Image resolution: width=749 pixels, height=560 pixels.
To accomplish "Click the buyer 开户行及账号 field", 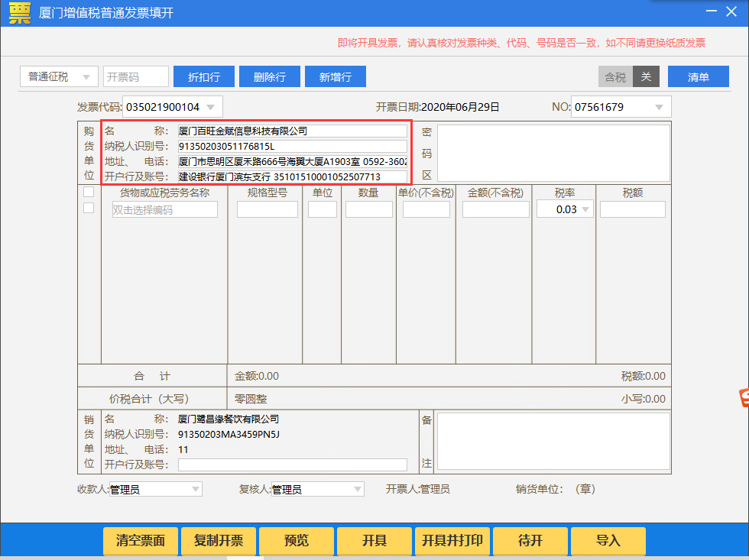I will tap(292, 176).
